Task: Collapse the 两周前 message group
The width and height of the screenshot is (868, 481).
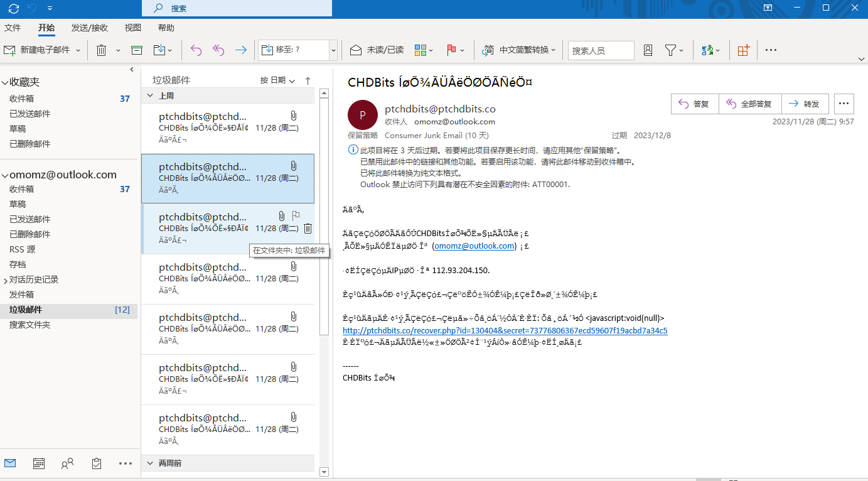Action: (150, 463)
